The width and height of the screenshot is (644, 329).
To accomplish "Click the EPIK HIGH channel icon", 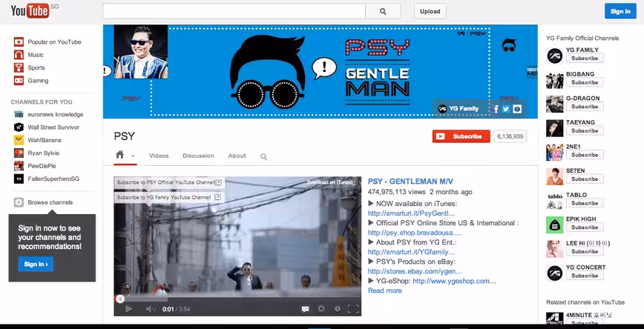I will [x=555, y=225].
